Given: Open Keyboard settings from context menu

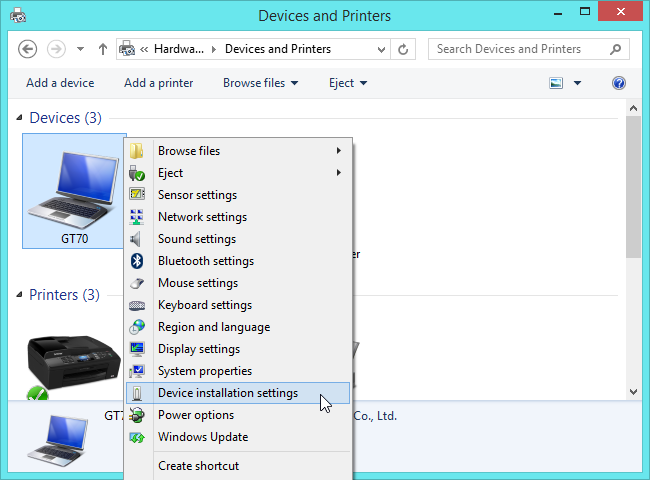Looking at the screenshot, I should coord(204,305).
